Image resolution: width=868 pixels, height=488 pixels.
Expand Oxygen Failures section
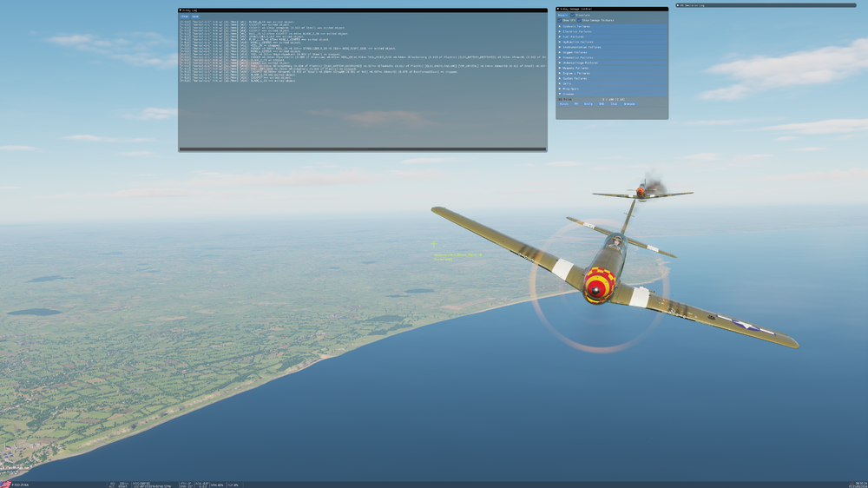(612, 53)
